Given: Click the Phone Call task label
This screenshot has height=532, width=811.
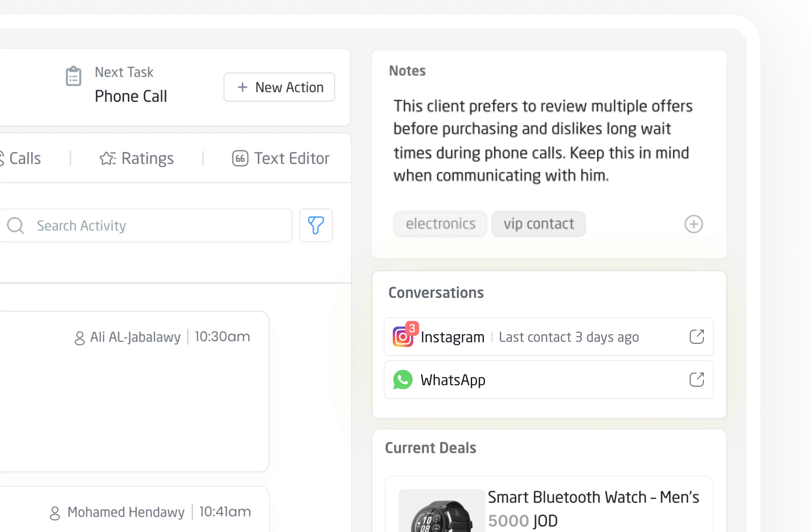Looking at the screenshot, I should tap(131, 96).
